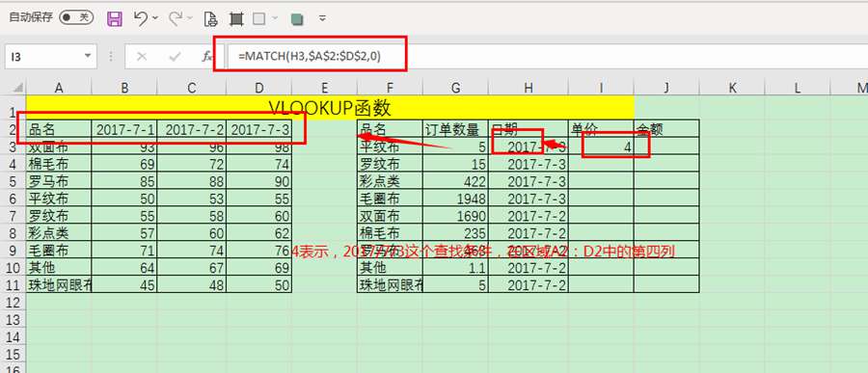Select the cell with value 72

[192, 164]
